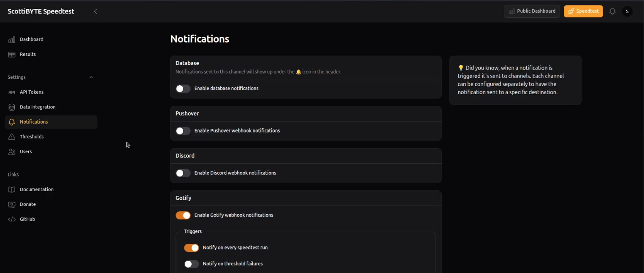
Task: Disable Gotify webhook notifications toggle
Action: tap(183, 215)
